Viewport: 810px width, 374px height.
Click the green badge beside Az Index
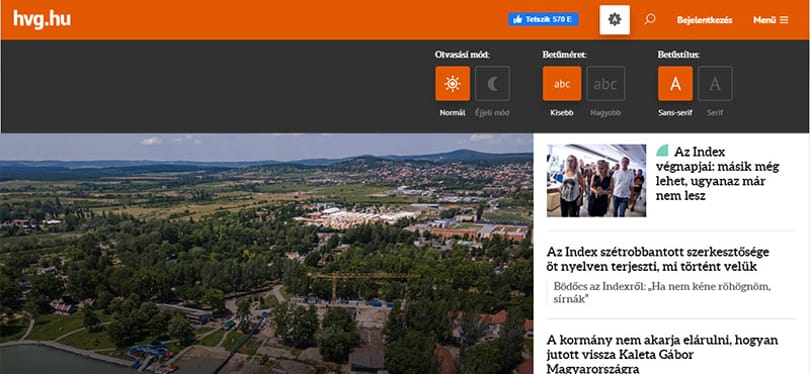tap(662, 151)
